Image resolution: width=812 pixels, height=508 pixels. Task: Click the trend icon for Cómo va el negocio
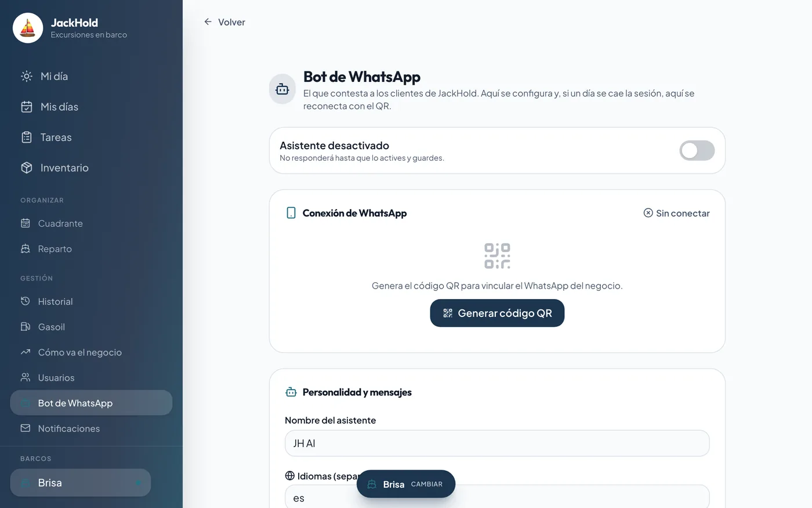pos(26,352)
